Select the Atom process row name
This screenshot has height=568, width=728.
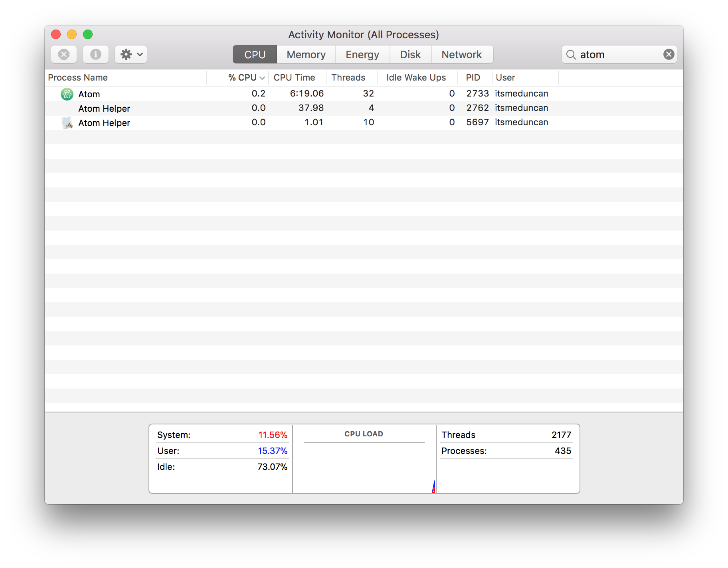(x=89, y=94)
